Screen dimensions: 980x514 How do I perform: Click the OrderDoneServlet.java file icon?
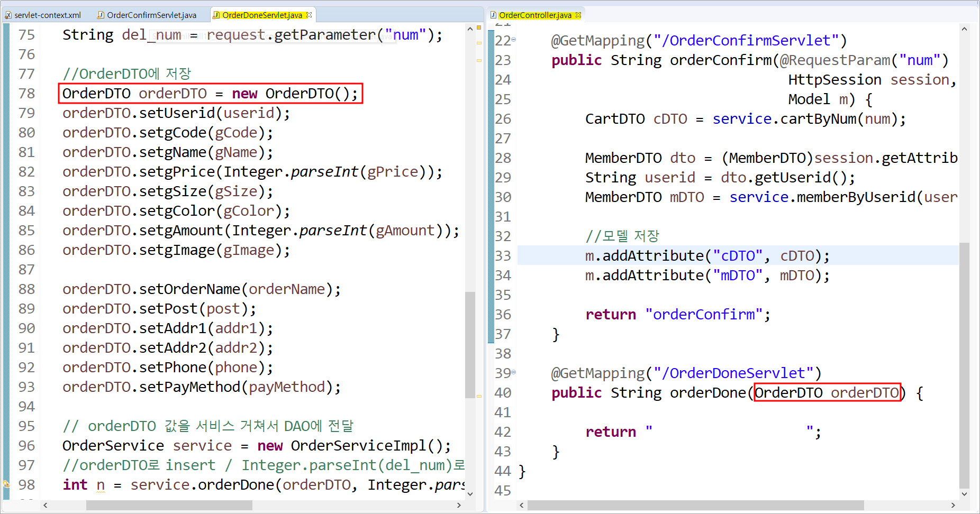pos(216,15)
